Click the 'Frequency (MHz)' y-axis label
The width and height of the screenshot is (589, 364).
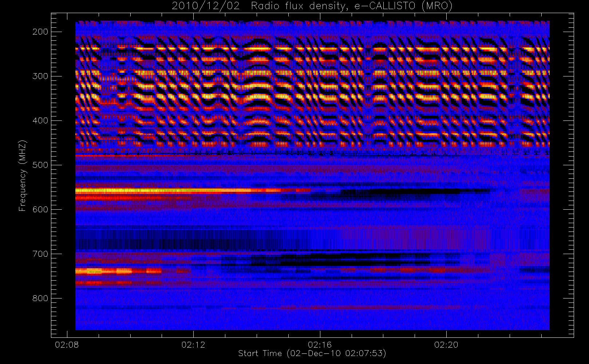23,175
